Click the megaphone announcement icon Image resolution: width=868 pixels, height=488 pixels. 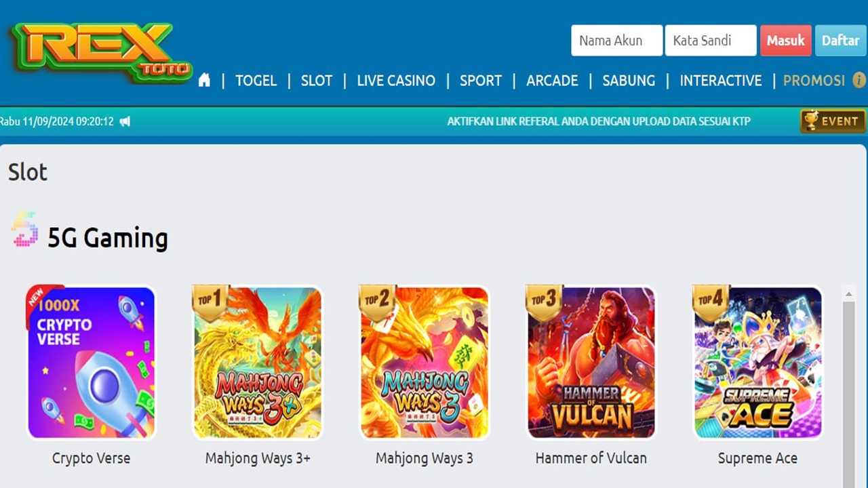tap(125, 122)
